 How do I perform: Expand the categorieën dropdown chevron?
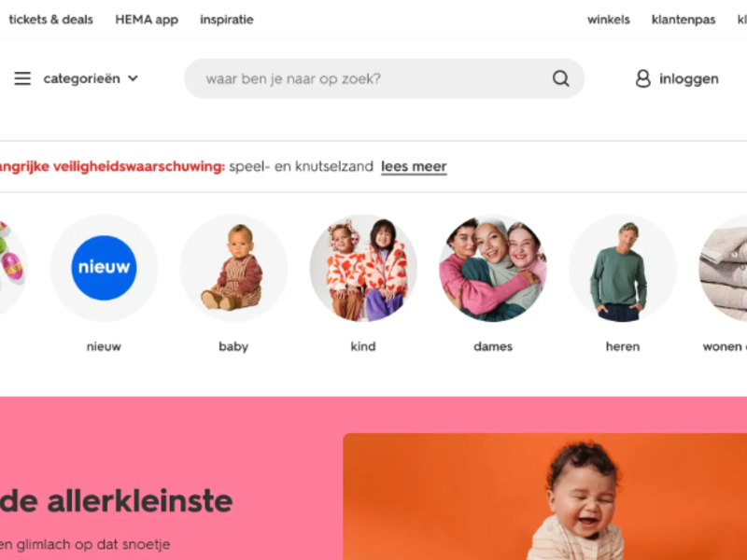[x=133, y=78]
